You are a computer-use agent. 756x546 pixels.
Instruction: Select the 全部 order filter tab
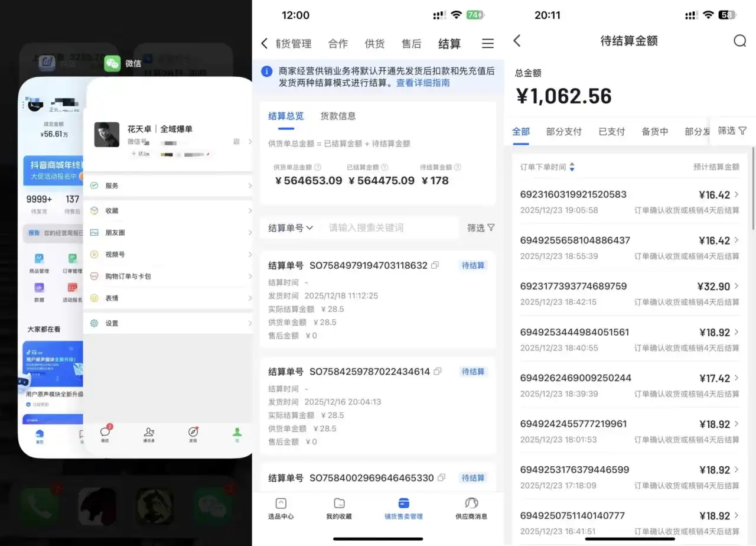521,131
